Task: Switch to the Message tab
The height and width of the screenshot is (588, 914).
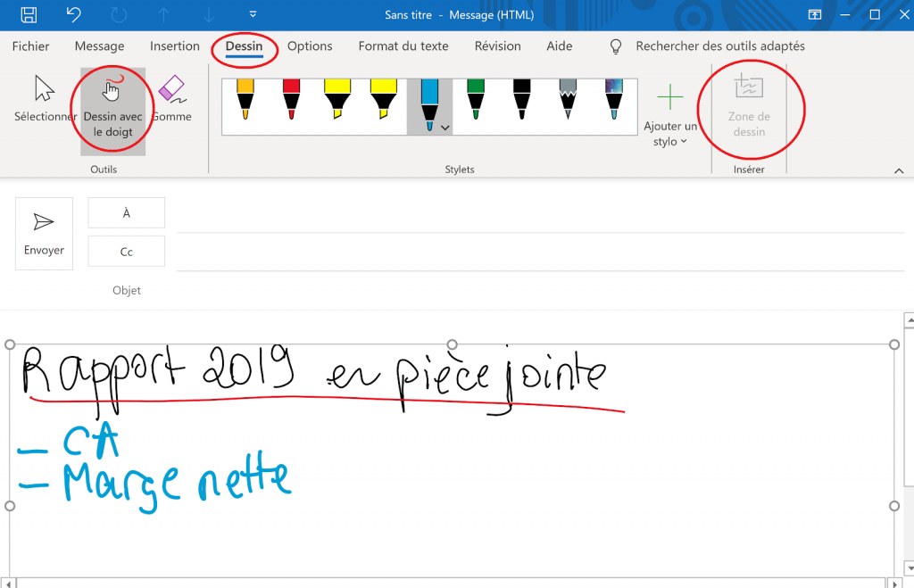Action: (99, 46)
